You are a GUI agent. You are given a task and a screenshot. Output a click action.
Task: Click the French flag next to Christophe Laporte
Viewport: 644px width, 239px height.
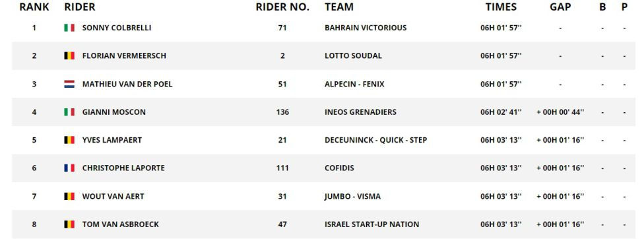pos(69,168)
